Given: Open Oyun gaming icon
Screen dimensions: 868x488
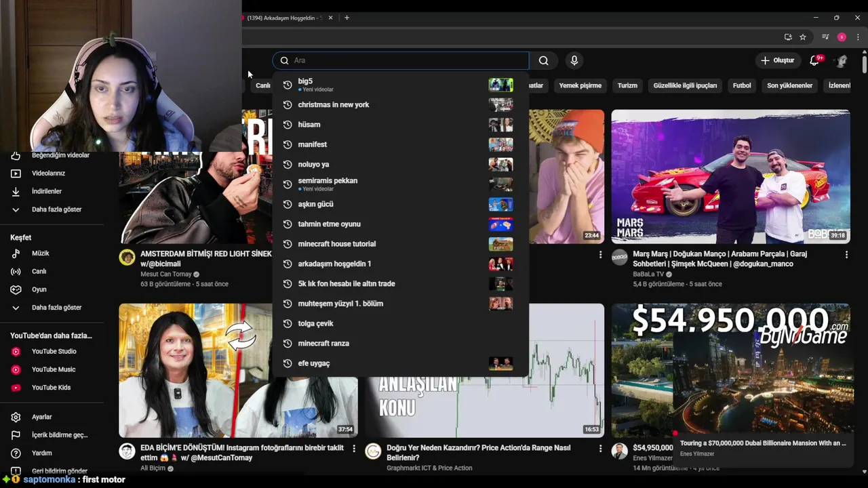Looking at the screenshot, I should pos(16,289).
